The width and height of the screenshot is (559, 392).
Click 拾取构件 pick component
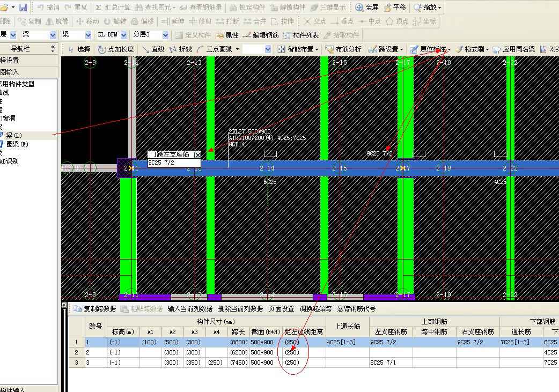click(341, 35)
